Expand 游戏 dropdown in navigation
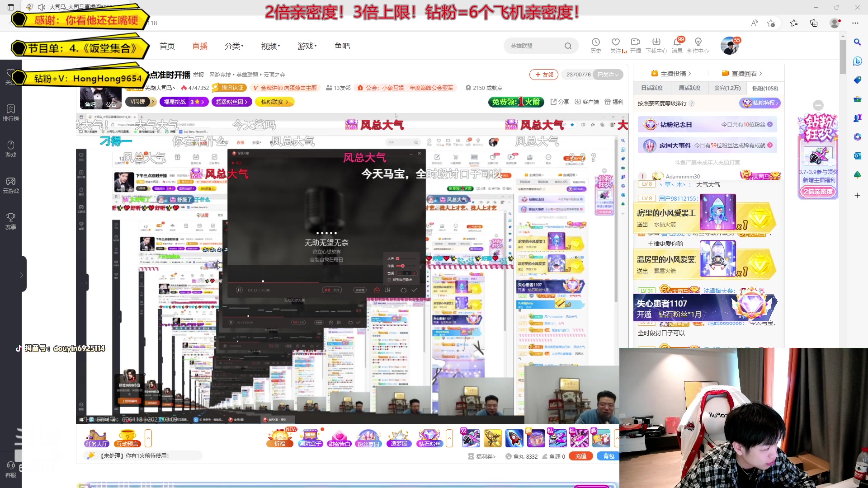Viewport: 868px width, 488px height. coord(307,46)
